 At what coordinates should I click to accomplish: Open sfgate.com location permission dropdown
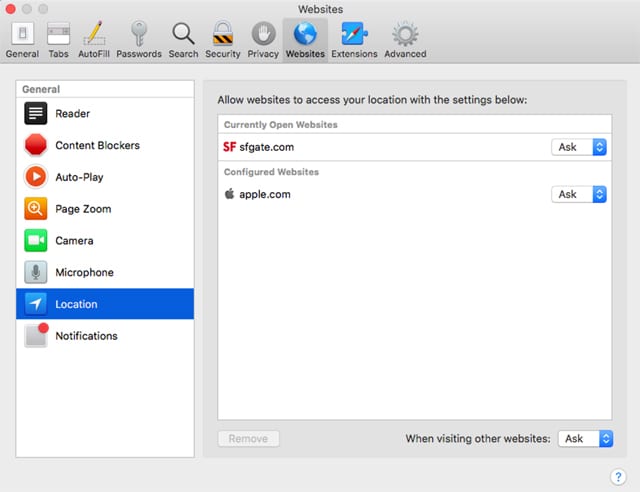(579, 147)
